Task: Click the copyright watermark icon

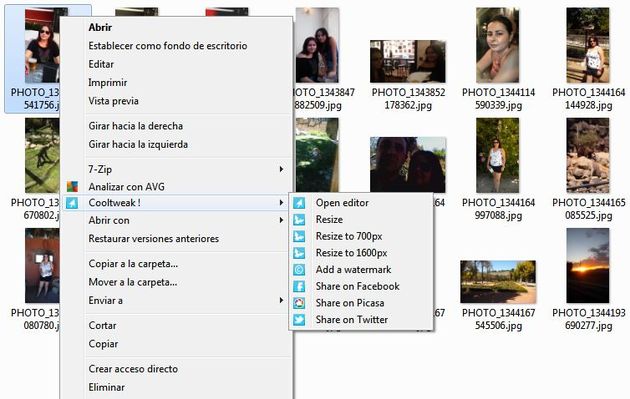Action: (299, 270)
